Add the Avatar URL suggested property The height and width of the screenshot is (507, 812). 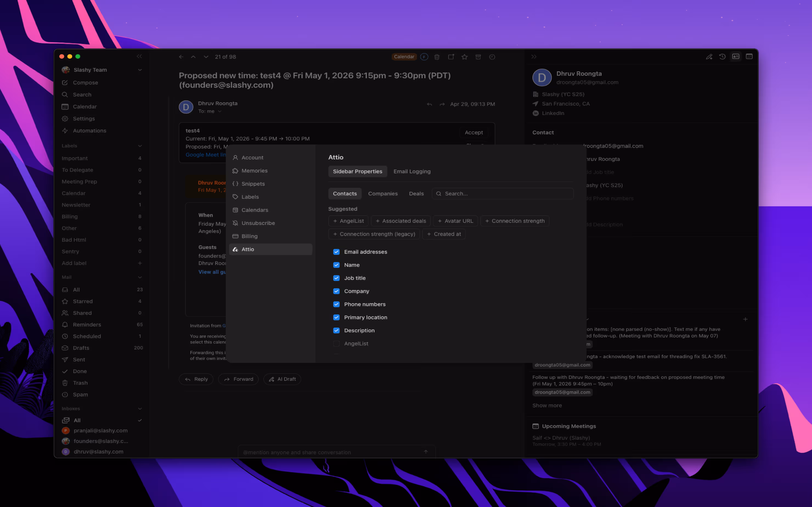point(455,221)
